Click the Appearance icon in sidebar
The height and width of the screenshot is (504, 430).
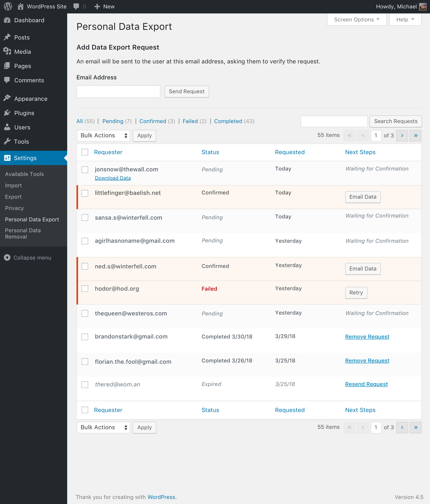[8, 98]
